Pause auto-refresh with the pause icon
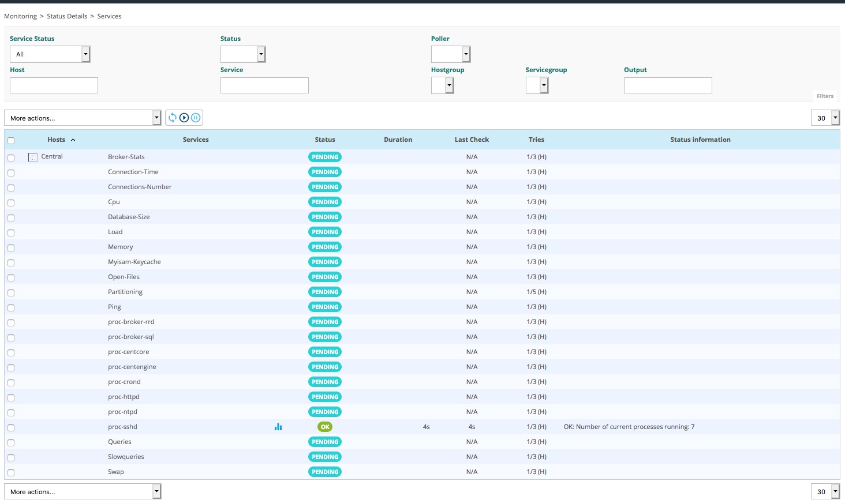The height and width of the screenshot is (504, 845). point(196,118)
